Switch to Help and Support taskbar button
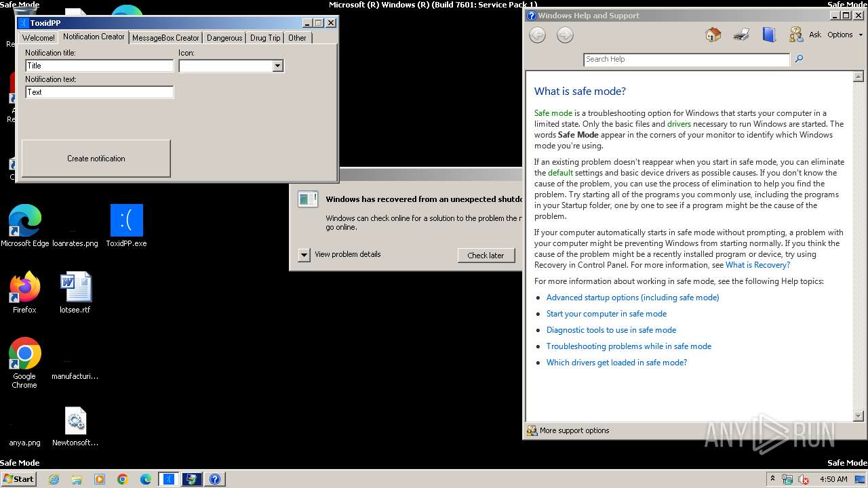The image size is (868, 488). pos(214,479)
